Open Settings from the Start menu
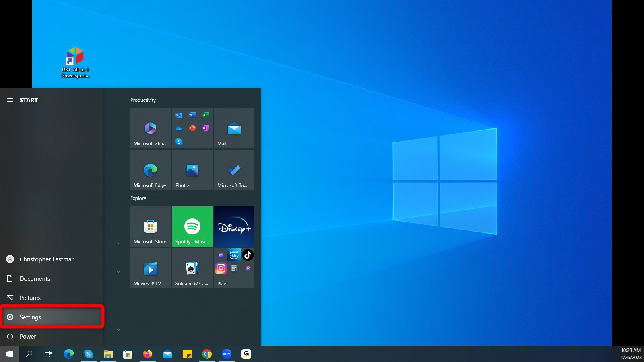 coord(52,317)
